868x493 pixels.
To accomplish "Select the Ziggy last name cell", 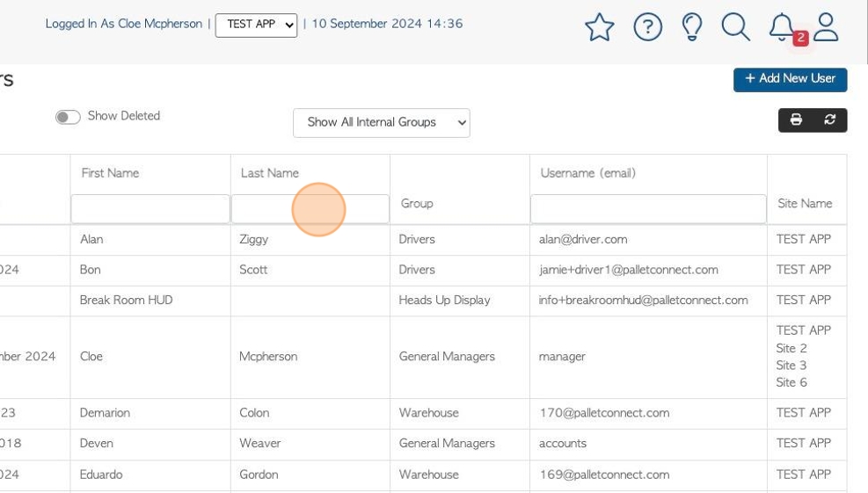I will (x=253, y=240).
